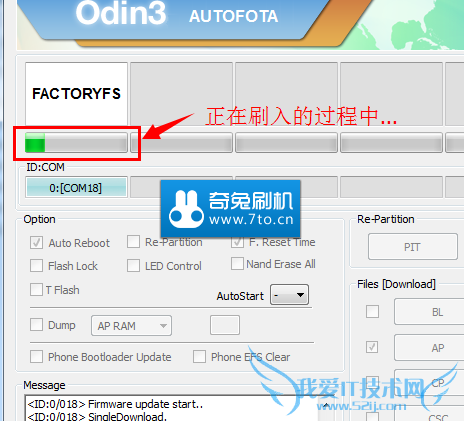Viewport: 464px width, 421px height.
Task: Click the rabbit logo in the 7to.cn watermark
Action: [186, 209]
